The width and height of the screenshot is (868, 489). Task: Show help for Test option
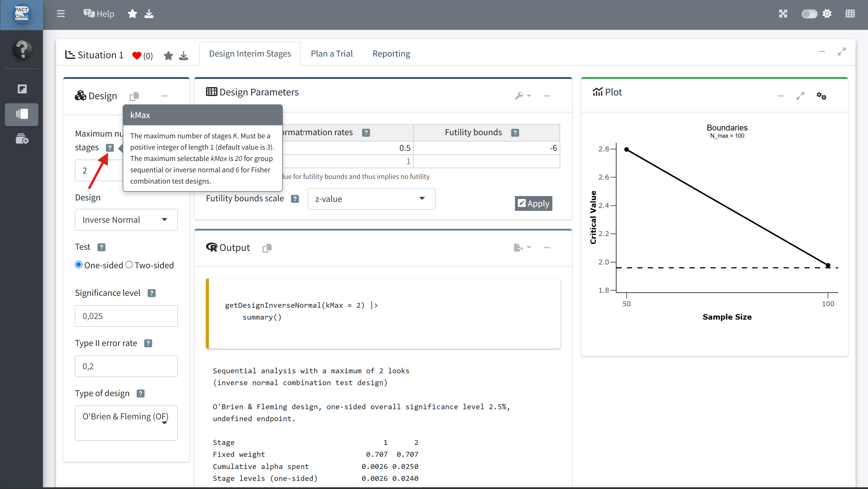(101, 247)
